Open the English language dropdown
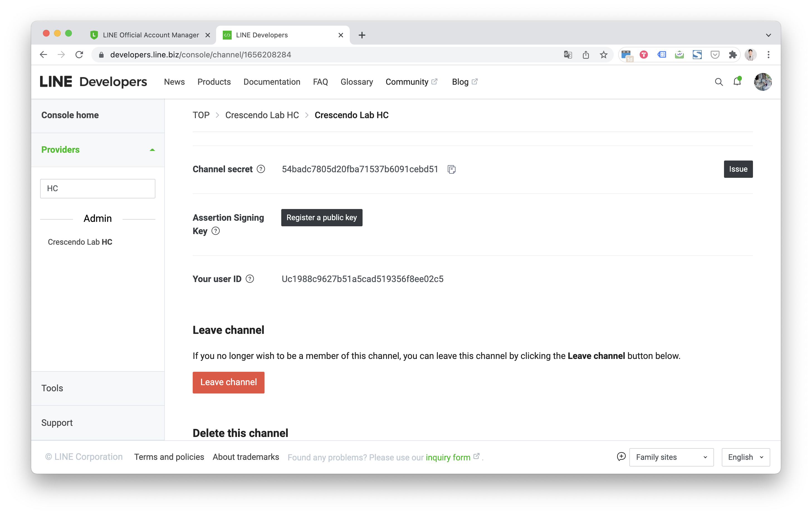The height and width of the screenshot is (515, 812). pyautogui.click(x=745, y=457)
